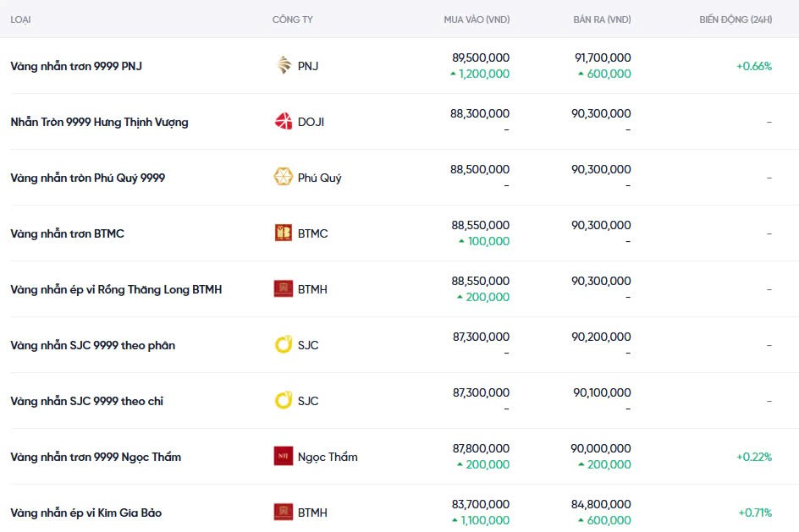
Task: Click the +0.66% change value for PNJ
Action: [753, 66]
